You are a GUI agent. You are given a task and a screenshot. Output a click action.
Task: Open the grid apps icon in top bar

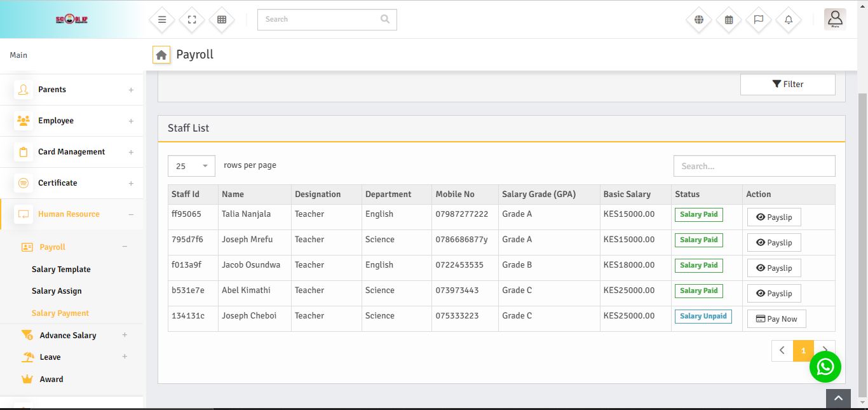(222, 20)
